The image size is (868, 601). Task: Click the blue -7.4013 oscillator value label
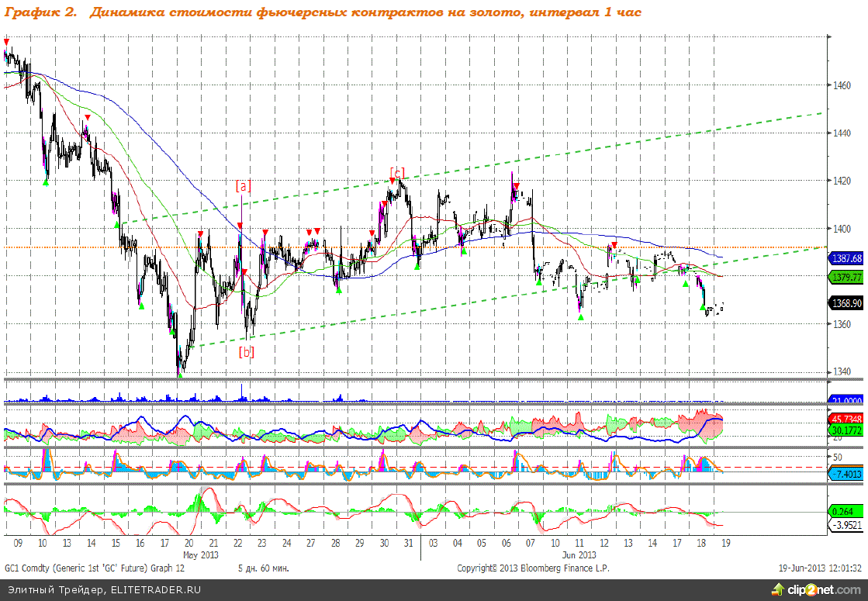coord(846,474)
